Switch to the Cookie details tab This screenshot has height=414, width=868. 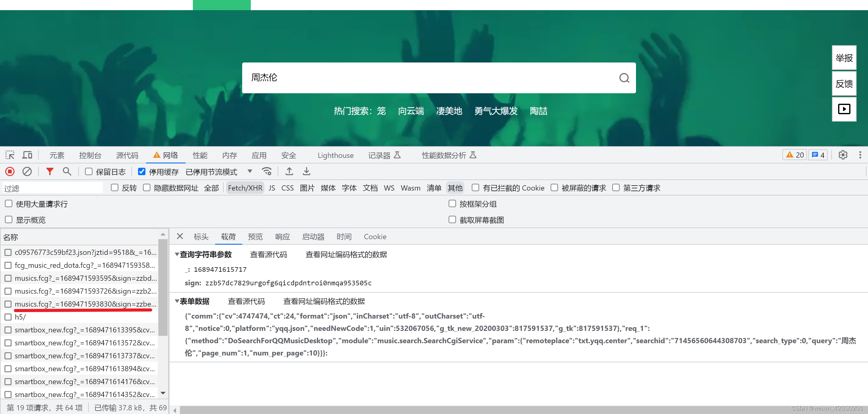(x=375, y=237)
